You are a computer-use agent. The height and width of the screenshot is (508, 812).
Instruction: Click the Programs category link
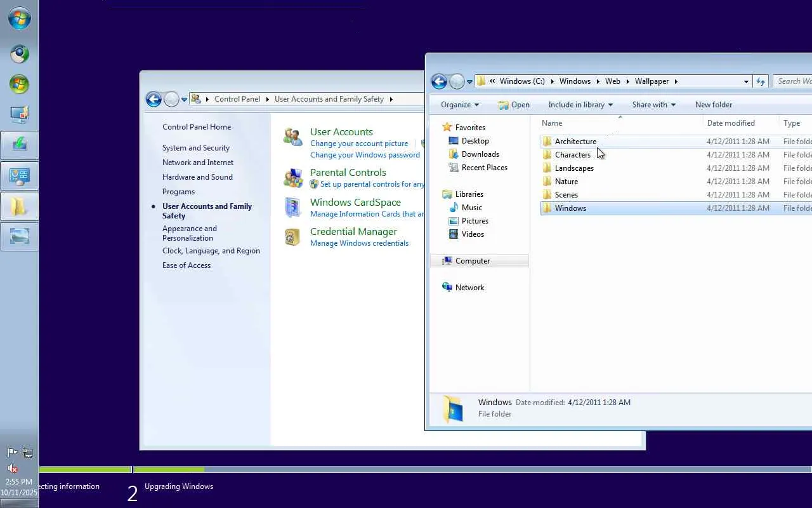(x=178, y=192)
